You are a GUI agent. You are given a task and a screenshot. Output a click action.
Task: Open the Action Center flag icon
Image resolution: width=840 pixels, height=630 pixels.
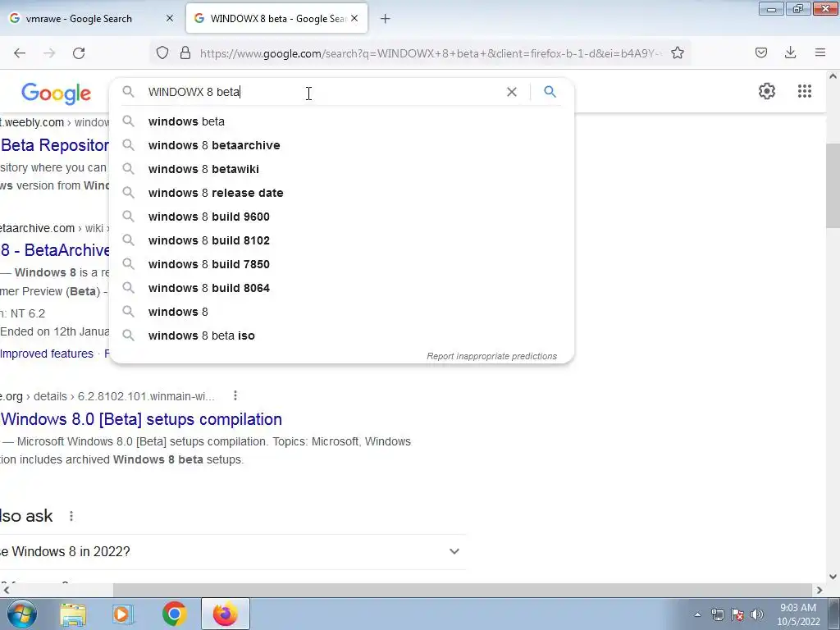pyautogui.click(x=737, y=614)
